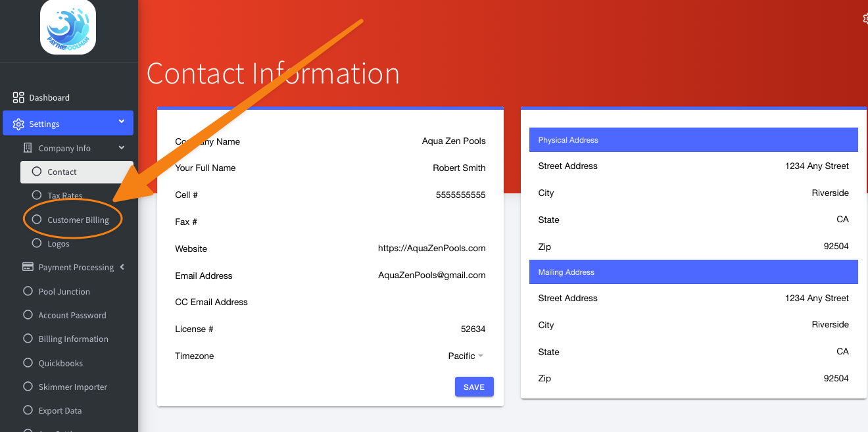Edit the Physical Address State value CA
Image resolution: width=868 pixels, height=432 pixels.
click(842, 220)
